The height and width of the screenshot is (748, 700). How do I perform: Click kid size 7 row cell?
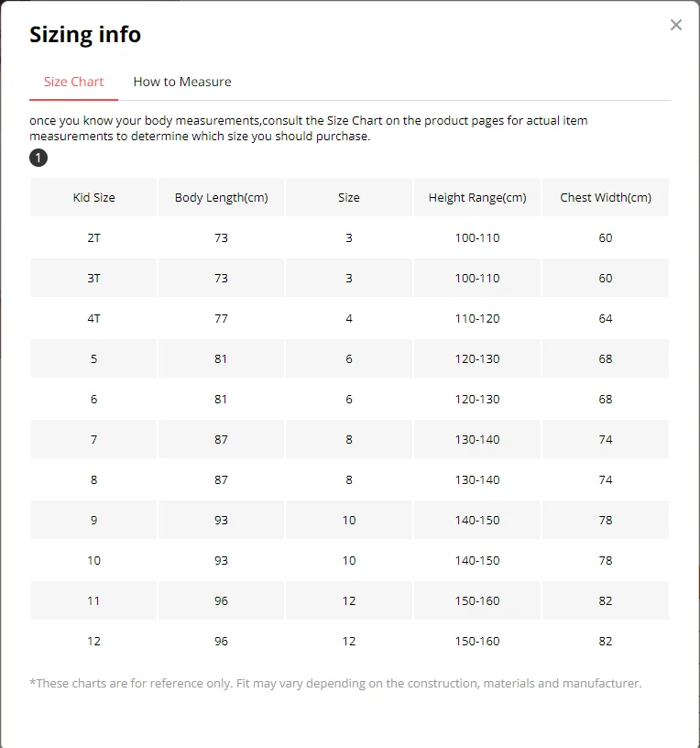pos(94,439)
